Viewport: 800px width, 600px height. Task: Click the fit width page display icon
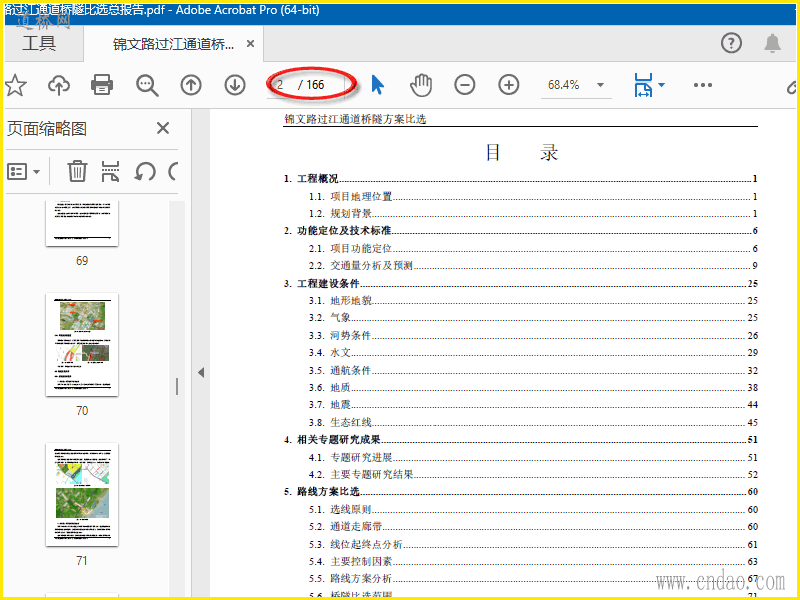[643, 85]
